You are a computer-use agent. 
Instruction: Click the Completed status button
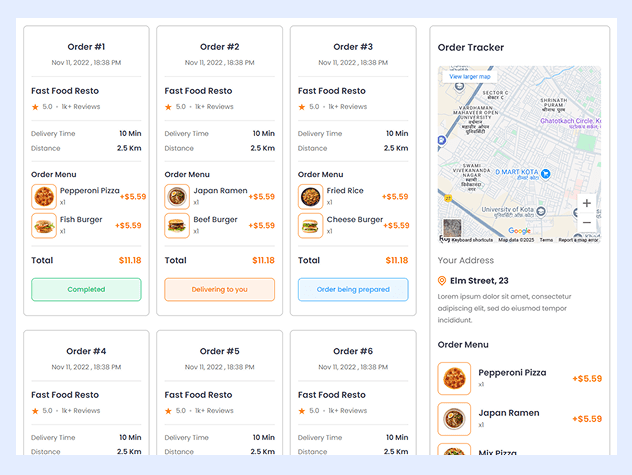coord(86,290)
